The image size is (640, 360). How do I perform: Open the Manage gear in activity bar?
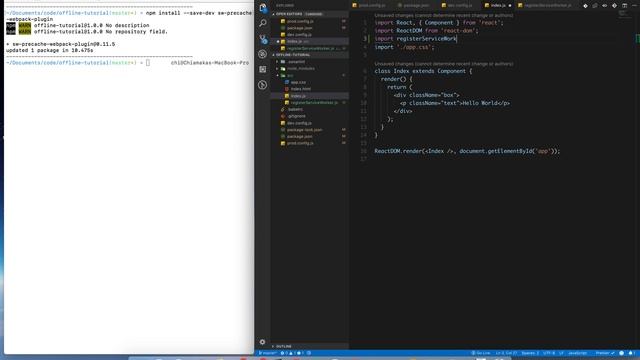[262, 342]
